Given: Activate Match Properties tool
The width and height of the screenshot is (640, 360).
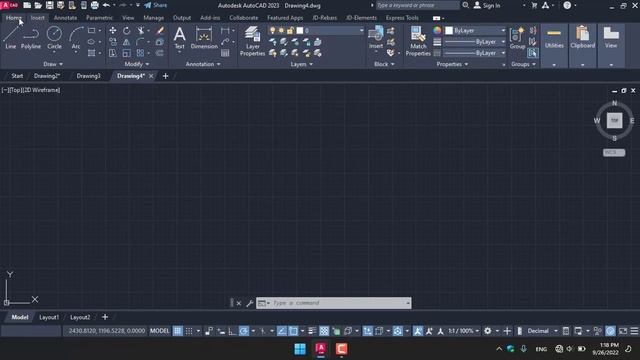Looking at the screenshot, I should pyautogui.click(x=418, y=41).
